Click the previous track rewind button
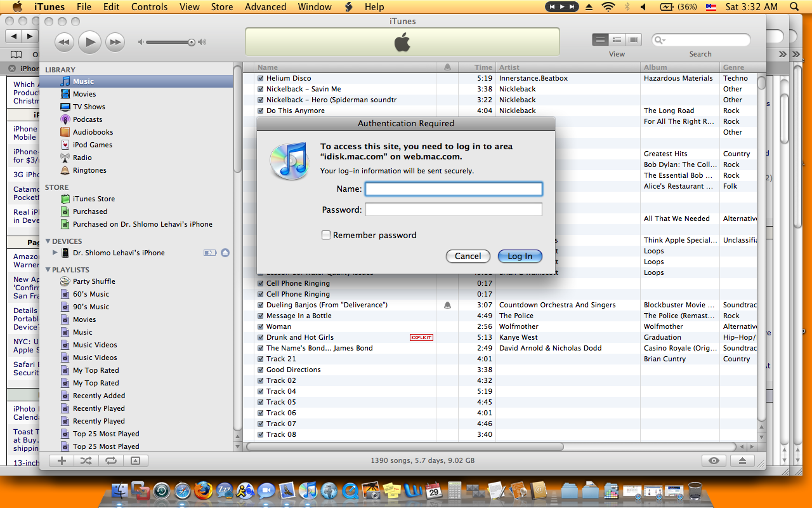812x508 pixels. click(x=64, y=43)
